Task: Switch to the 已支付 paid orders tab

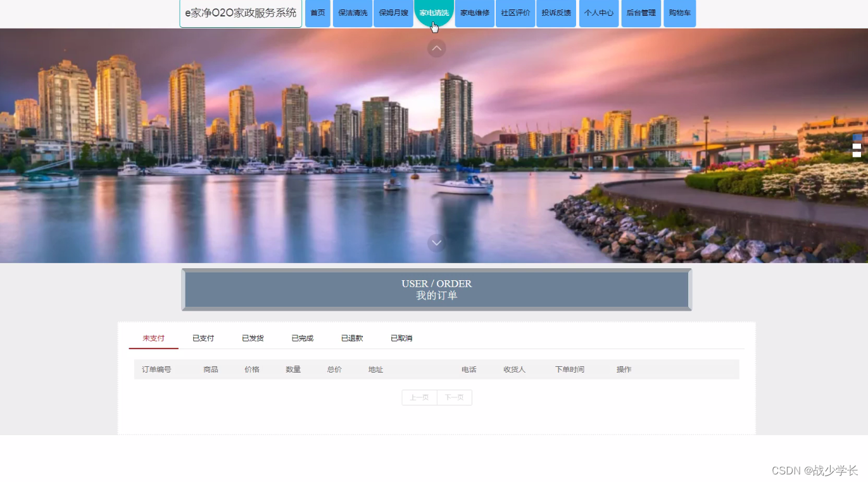Action: pyautogui.click(x=203, y=338)
